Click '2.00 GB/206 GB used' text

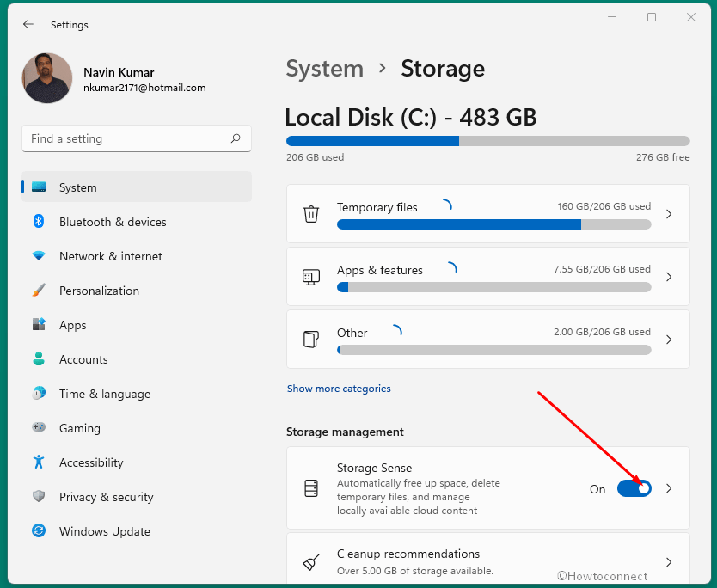coord(602,332)
